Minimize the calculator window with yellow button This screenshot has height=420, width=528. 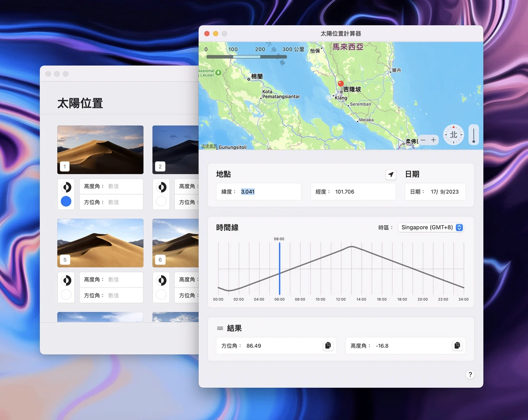(x=216, y=34)
